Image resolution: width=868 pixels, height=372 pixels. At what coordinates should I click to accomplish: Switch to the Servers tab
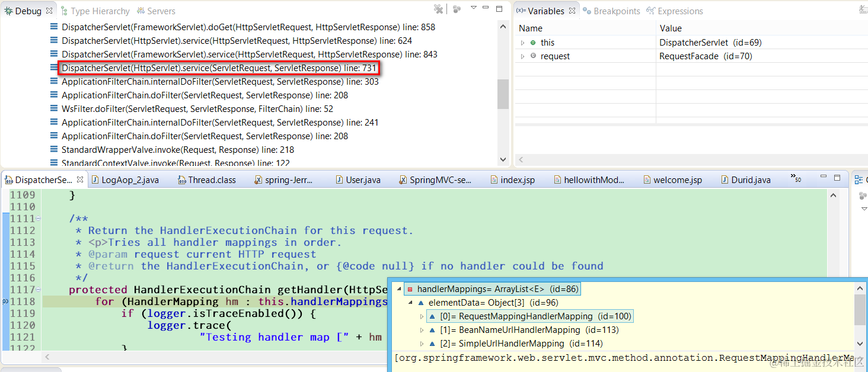[157, 11]
